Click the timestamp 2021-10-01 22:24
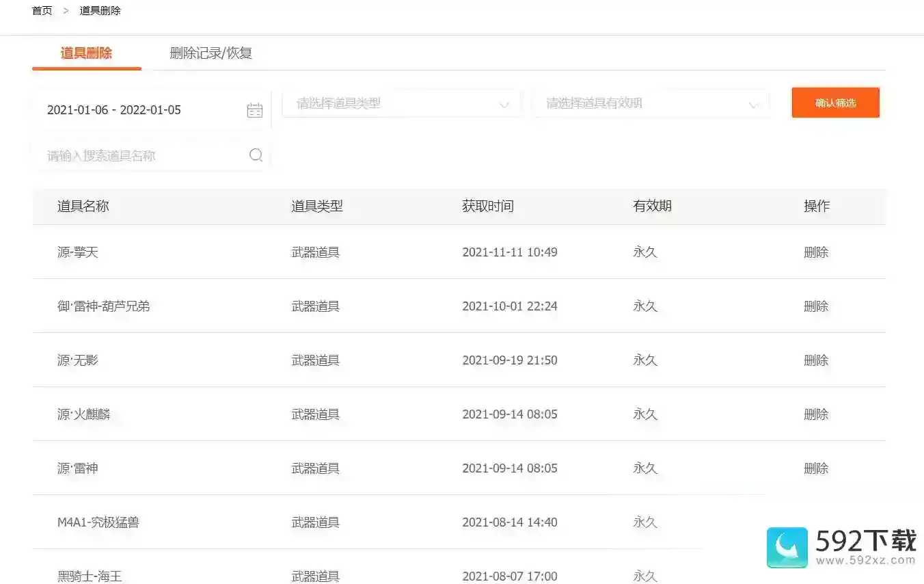 click(510, 306)
